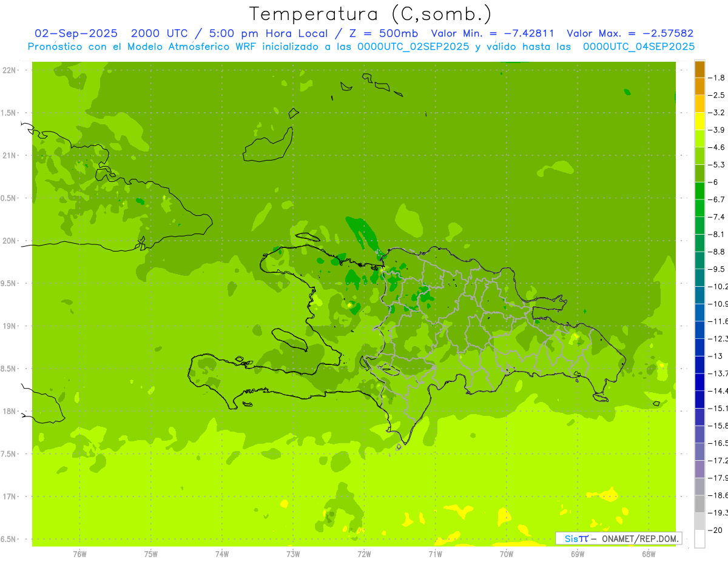The image size is (728, 562).
Task: Click the '-6' colorbar value
Action: (x=713, y=182)
